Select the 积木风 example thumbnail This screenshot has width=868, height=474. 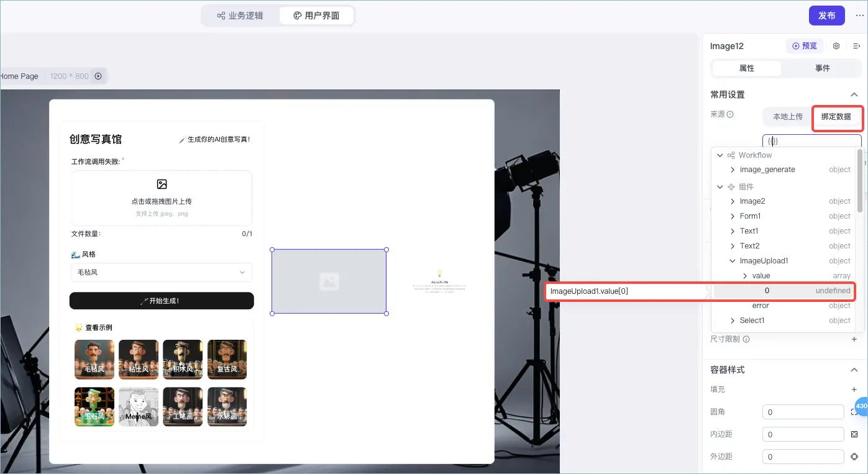pos(183,359)
